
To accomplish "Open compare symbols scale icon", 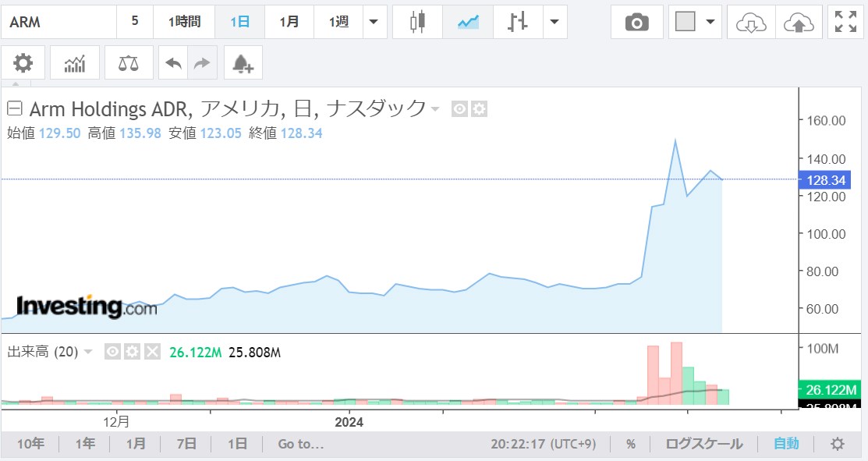I will pos(129,63).
